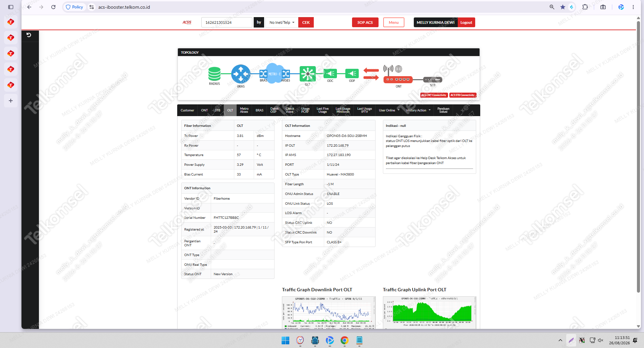This screenshot has width=644, height=348.
Task: Click the volume icon in the system tray
Action: 600,340
